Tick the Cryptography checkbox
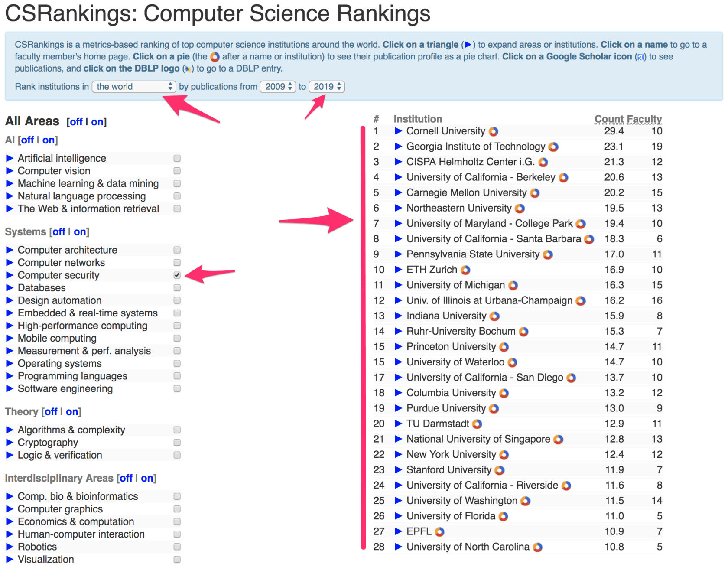Viewport: 728px width, 567px height. point(177,442)
